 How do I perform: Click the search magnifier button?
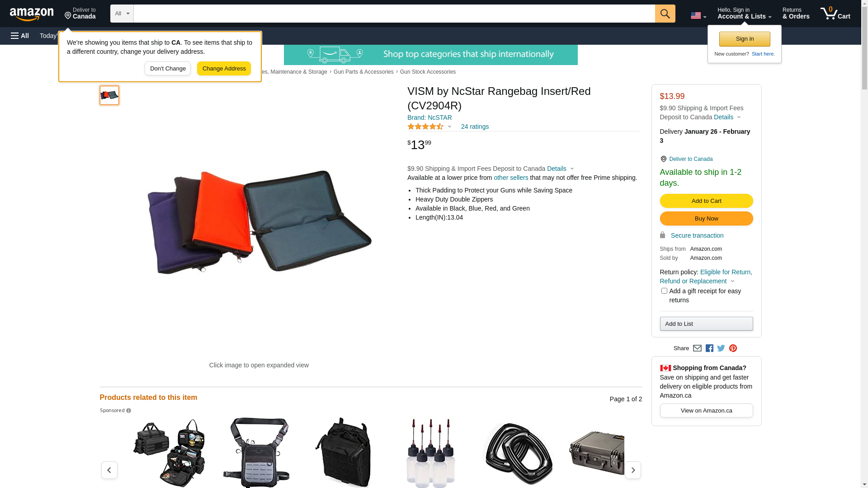coord(665,14)
